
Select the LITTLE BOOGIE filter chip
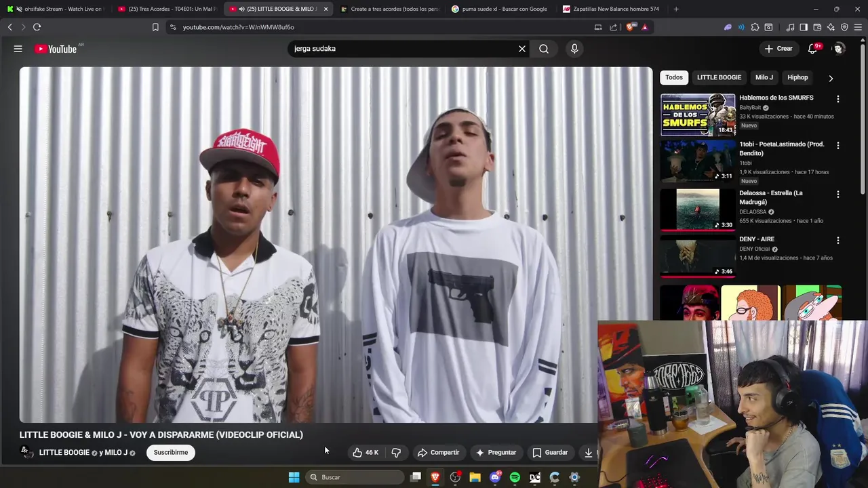click(719, 77)
